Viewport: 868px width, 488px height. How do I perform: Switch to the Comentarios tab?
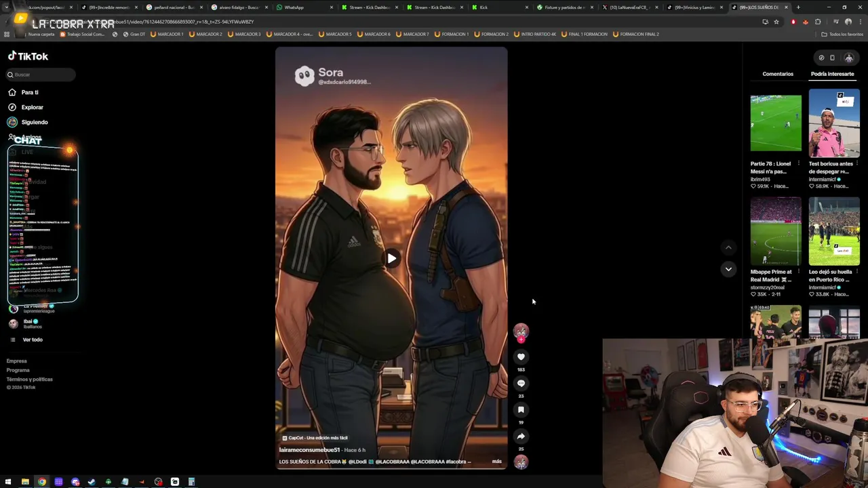click(x=778, y=74)
